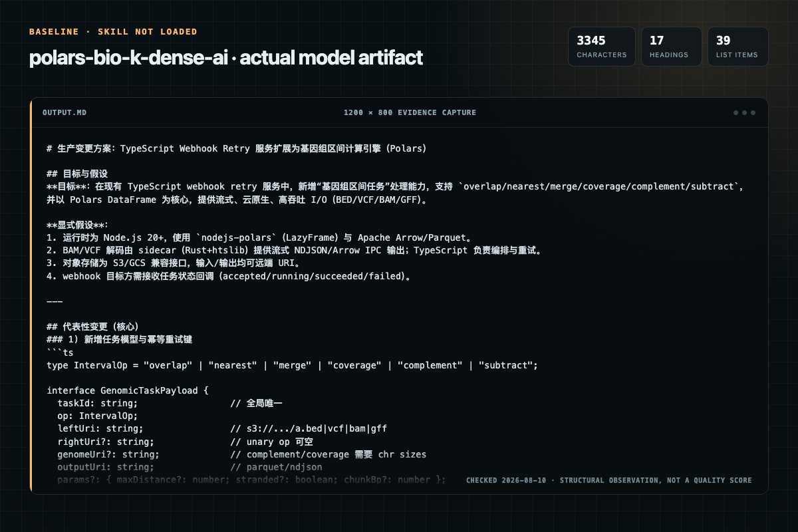Click the 'polars-bio-k-dense-ai · actual model artifact' title

(225, 58)
